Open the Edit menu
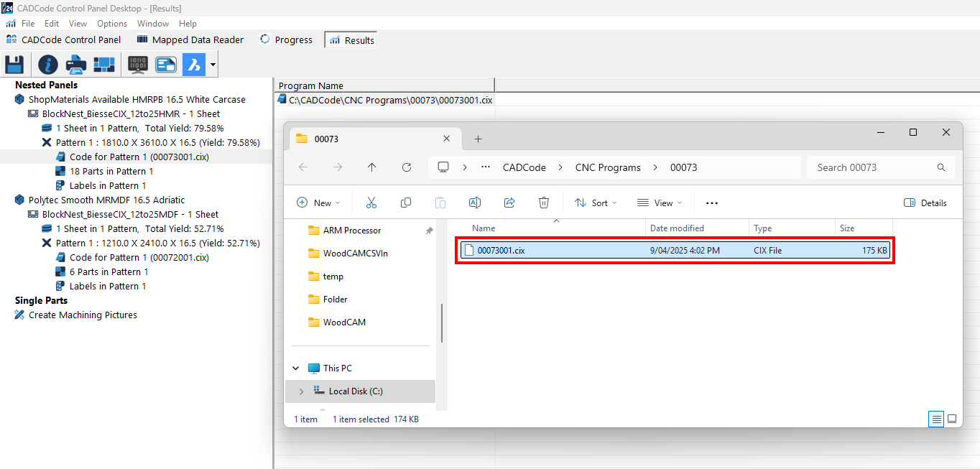980x469 pixels. [52, 24]
